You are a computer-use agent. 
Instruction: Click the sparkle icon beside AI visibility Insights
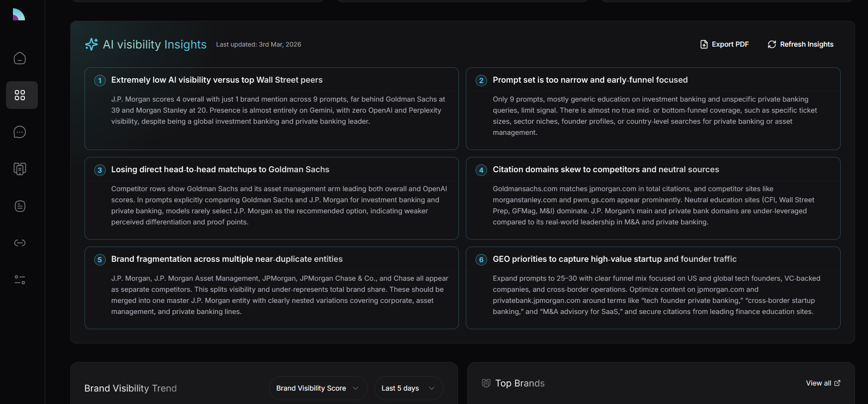[91, 44]
